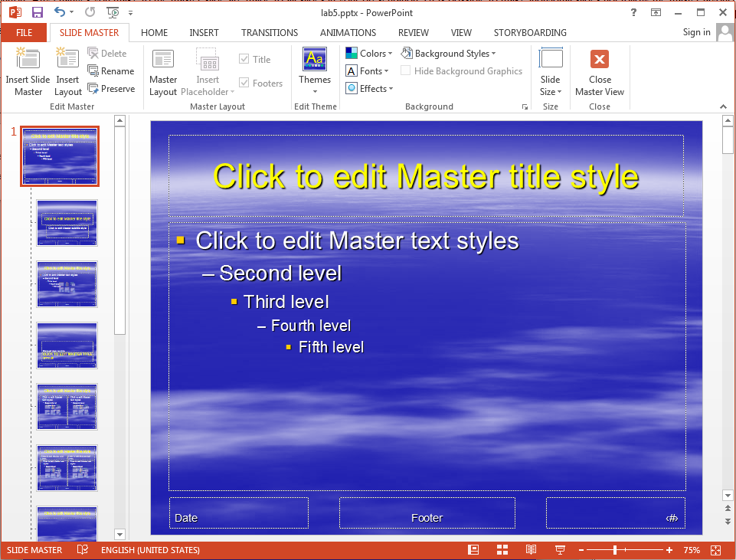Select slide master thumbnail 1
The width and height of the screenshot is (736, 560).
pos(60,156)
